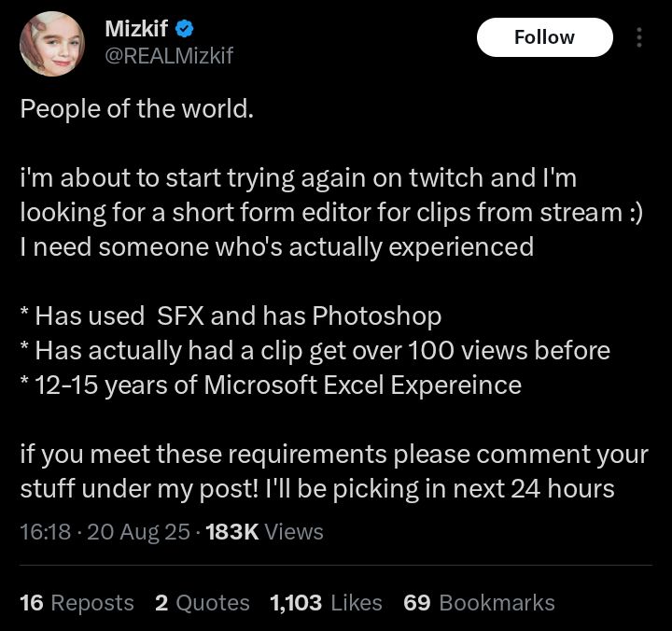The height and width of the screenshot is (631, 672).
Task: Open the @REALMizkif handle link
Action: point(169,56)
